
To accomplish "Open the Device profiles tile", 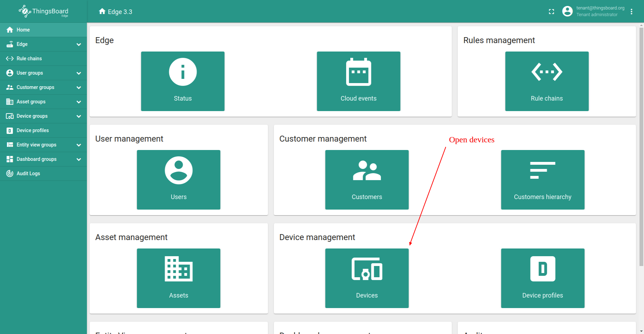I will point(542,278).
